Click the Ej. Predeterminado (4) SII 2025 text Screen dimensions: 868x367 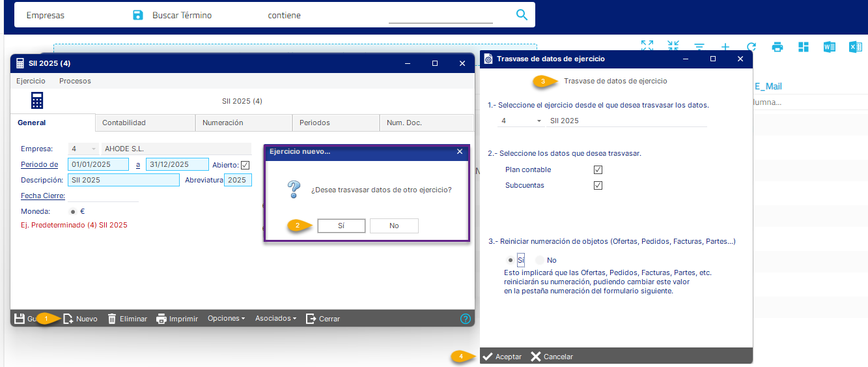[74, 225]
